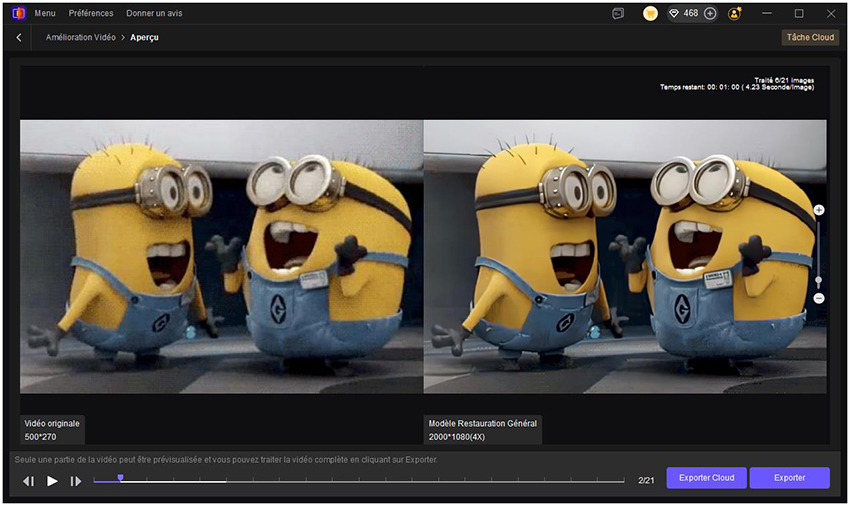Open the shopping cart icon
This screenshot has height=506, width=850.
coord(650,14)
